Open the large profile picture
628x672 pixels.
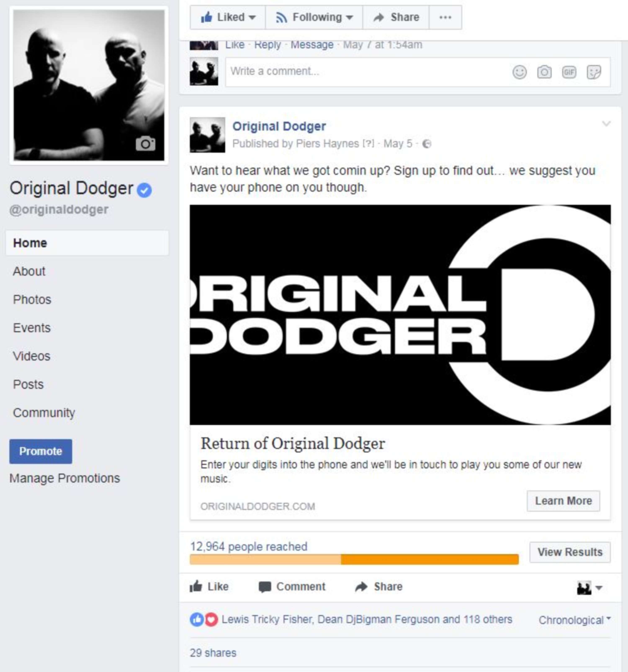coord(89,85)
